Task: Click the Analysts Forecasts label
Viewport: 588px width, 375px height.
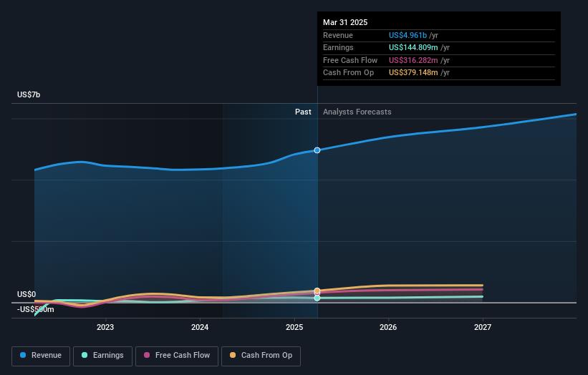Action: coord(357,112)
